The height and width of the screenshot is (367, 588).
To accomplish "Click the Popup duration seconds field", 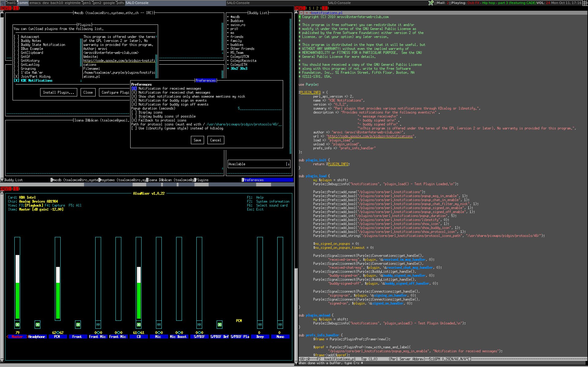I will point(260,108).
